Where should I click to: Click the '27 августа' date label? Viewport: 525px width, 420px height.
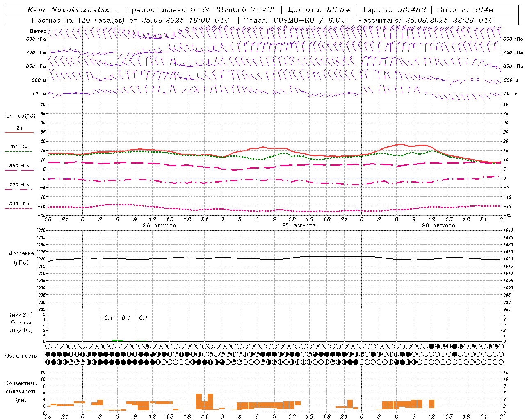(x=299, y=226)
